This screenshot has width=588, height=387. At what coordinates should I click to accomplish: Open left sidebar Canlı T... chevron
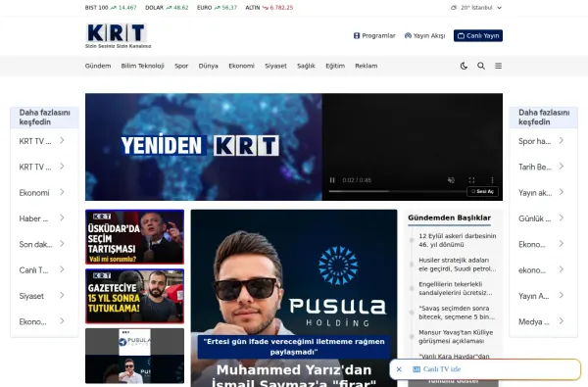point(62,269)
